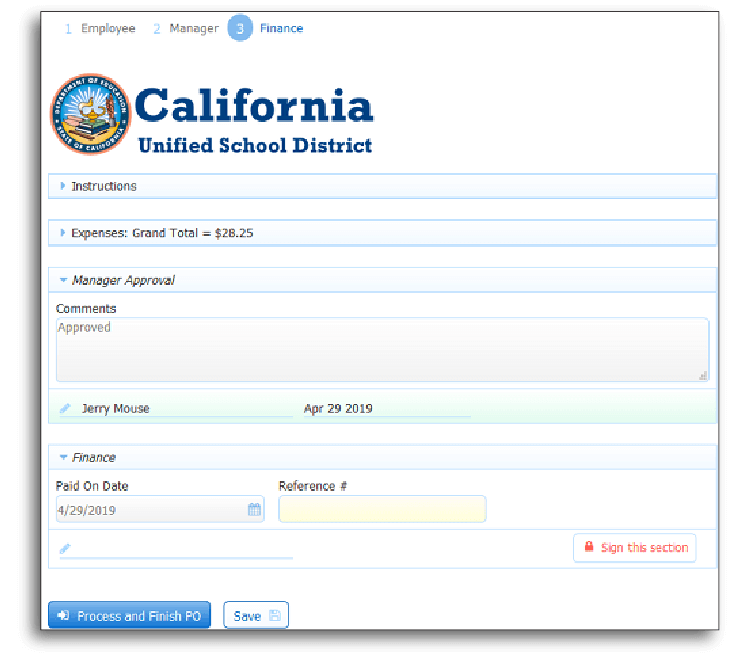Click the Comments label
Viewport: 740px width, 662px height.
[x=86, y=309]
